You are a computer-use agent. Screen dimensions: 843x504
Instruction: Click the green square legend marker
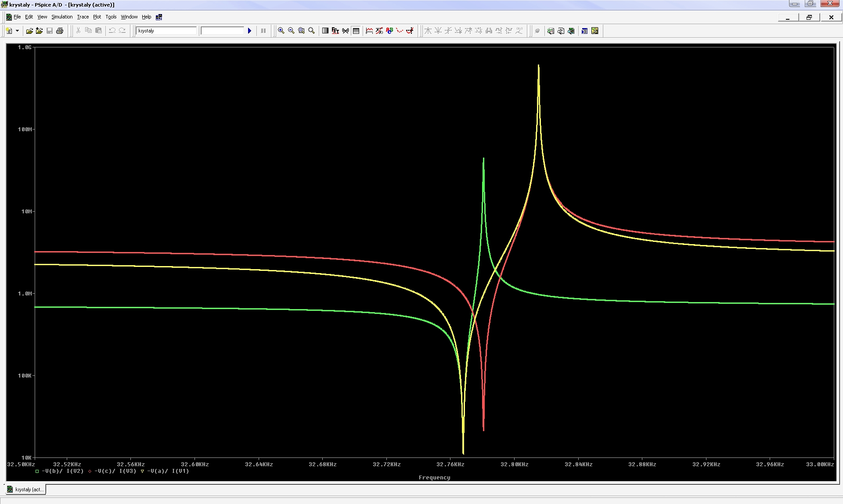click(37, 471)
